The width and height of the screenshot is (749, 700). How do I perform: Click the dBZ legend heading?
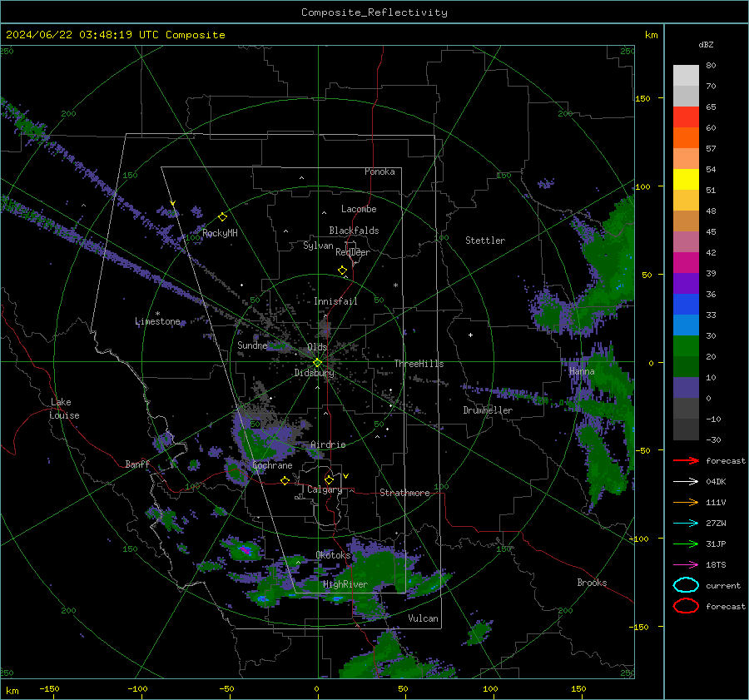click(x=706, y=44)
